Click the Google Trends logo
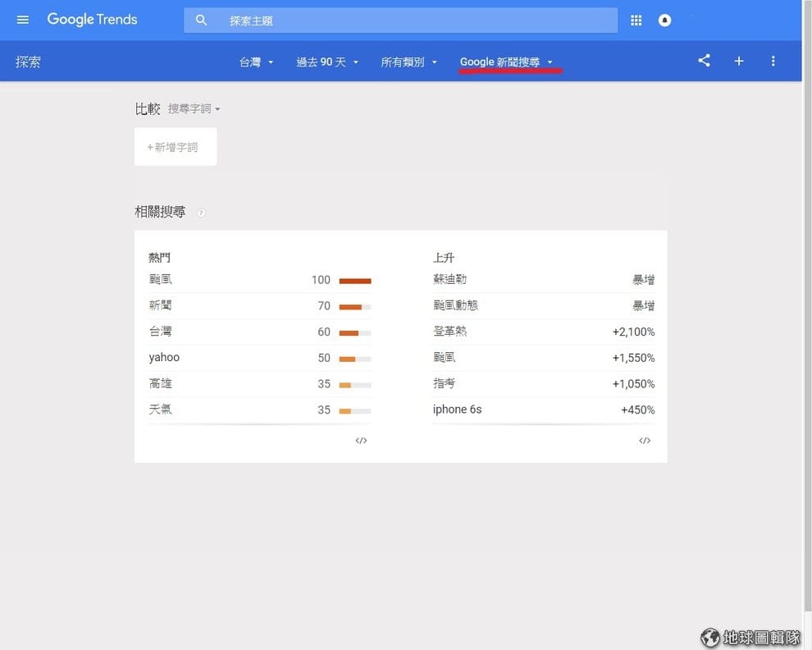This screenshot has height=650, width=812. 92,20
